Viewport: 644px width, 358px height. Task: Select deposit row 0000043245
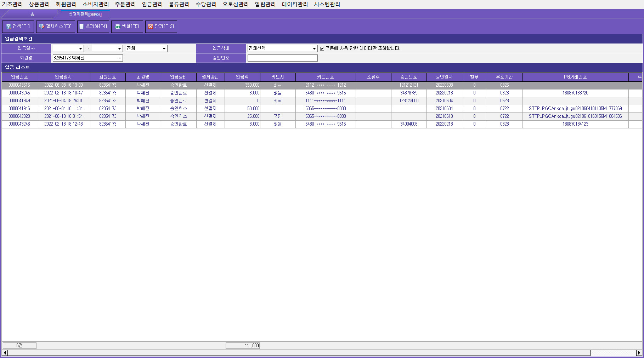(19, 93)
